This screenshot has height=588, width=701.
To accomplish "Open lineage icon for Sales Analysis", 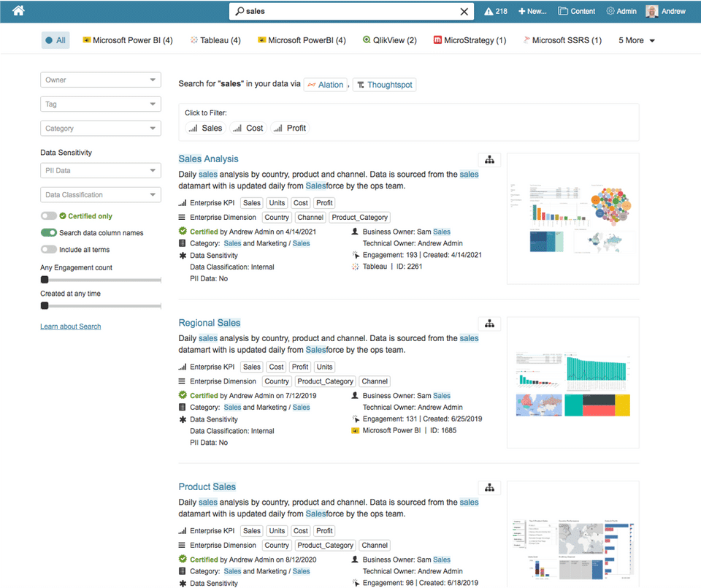I will pos(489,160).
